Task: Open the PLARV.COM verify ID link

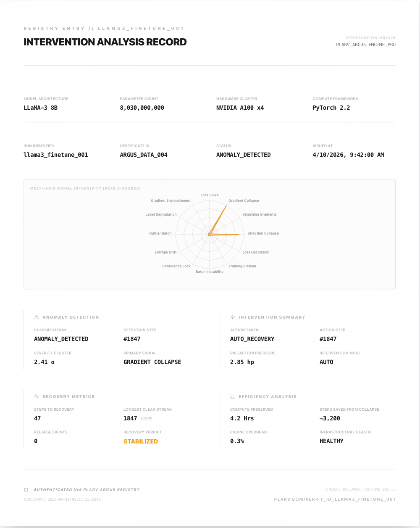Action: (334, 499)
